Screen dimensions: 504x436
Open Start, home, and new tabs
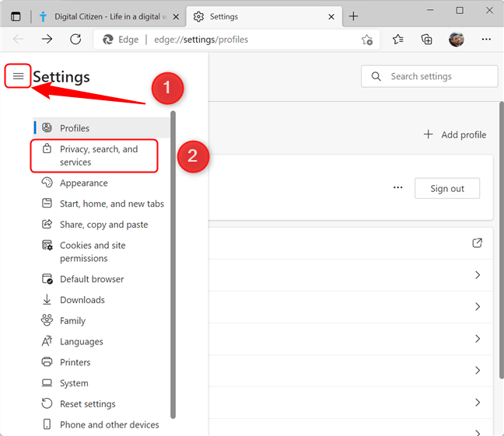click(101, 204)
